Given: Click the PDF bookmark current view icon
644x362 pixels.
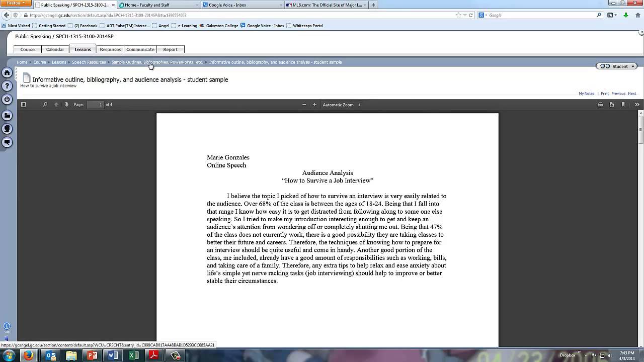Looking at the screenshot, I should tap(623, 105).
